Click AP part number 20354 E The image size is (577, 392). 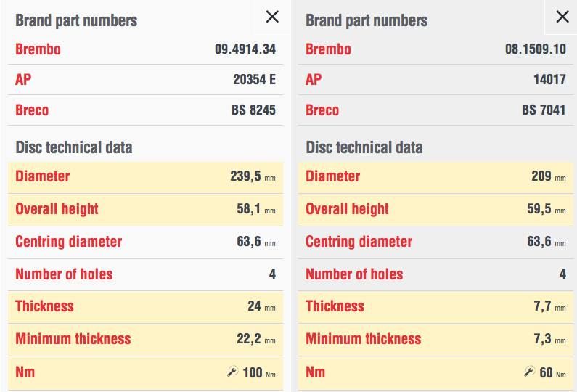point(254,80)
